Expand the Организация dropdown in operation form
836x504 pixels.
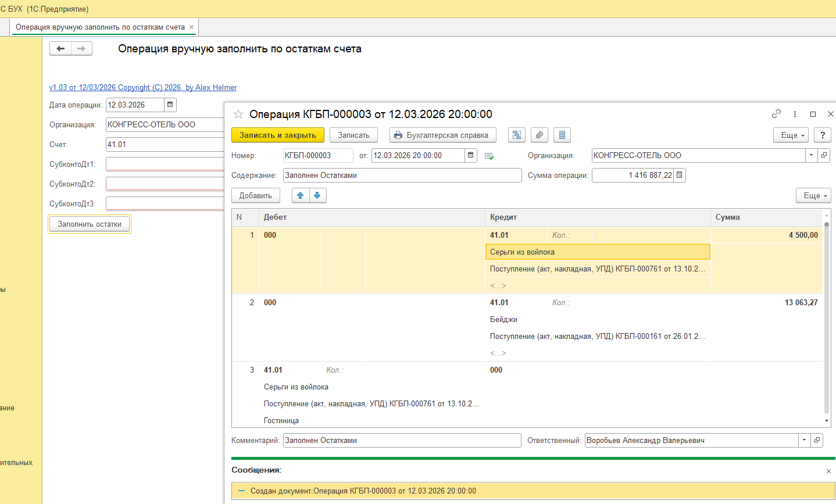coord(811,155)
